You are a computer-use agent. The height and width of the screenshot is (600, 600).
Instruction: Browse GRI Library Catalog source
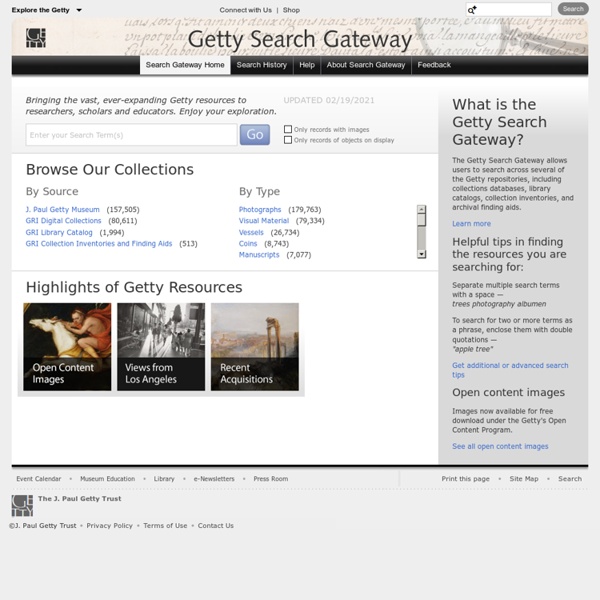(x=59, y=232)
